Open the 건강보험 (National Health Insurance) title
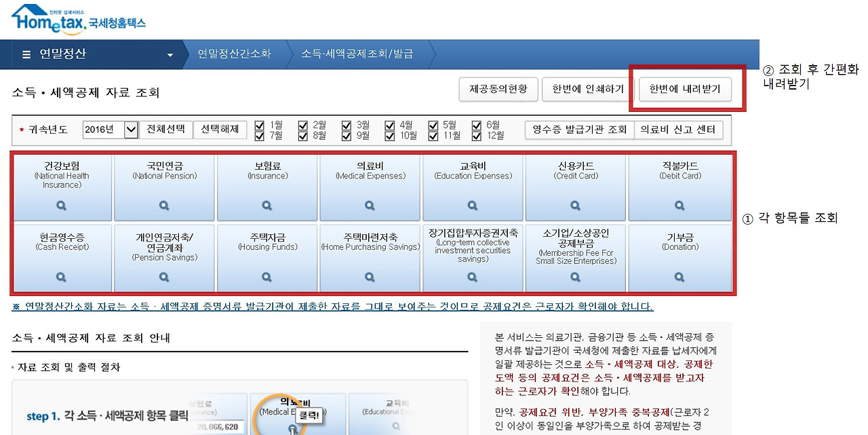Viewport: 868px width, 435px height. point(62,174)
